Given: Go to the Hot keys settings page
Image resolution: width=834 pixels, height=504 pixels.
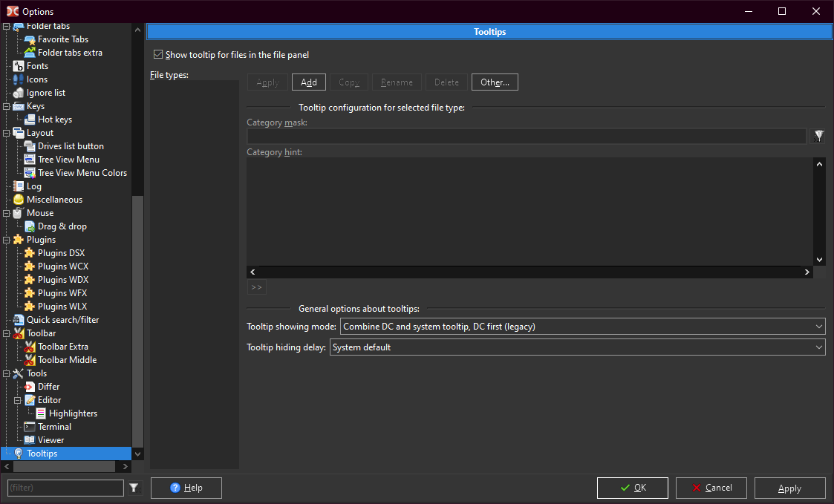Looking at the screenshot, I should pyautogui.click(x=55, y=120).
